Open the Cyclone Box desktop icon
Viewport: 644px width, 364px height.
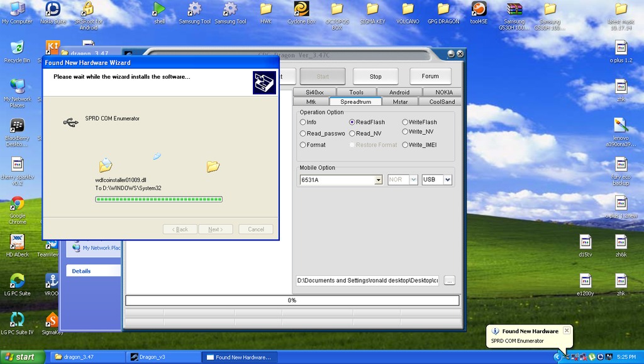[301, 9]
